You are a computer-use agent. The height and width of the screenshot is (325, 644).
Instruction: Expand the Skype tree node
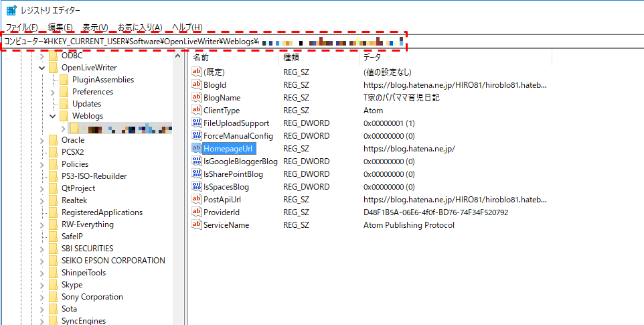pos(42,285)
